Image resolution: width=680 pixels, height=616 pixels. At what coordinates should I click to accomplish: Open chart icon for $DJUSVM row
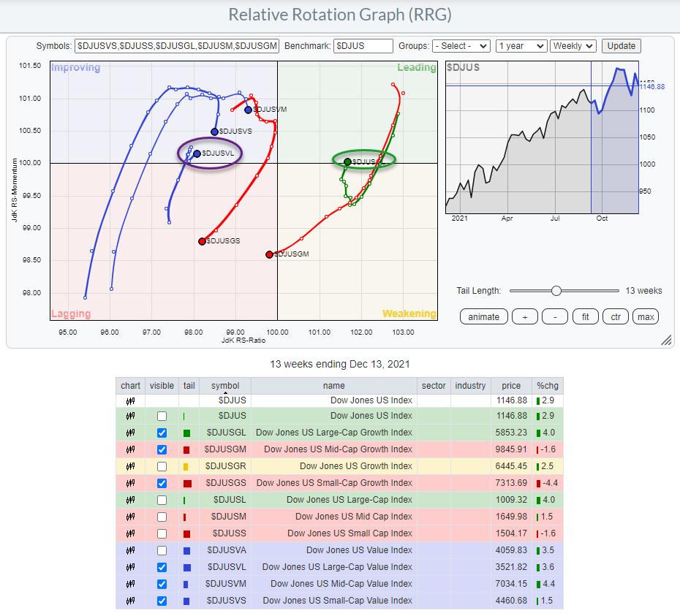coord(130,584)
